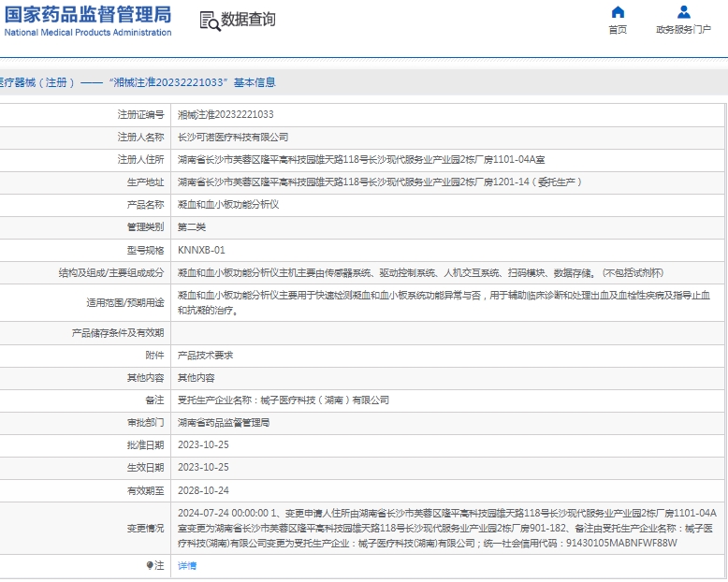Click the 审批部门 label
The width and height of the screenshot is (728, 582).
tap(145, 423)
